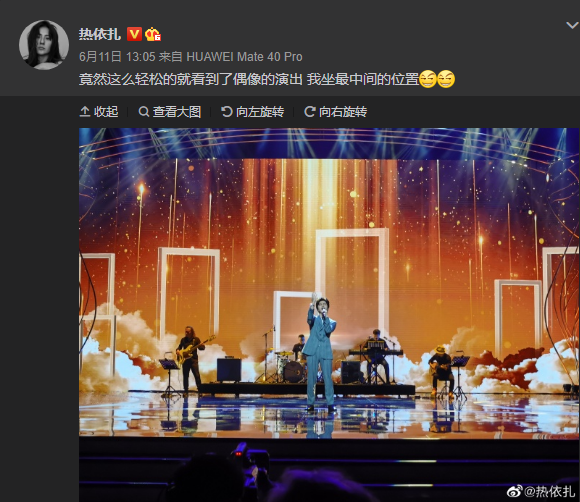Click the orange V verified badge

click(134, 34)
